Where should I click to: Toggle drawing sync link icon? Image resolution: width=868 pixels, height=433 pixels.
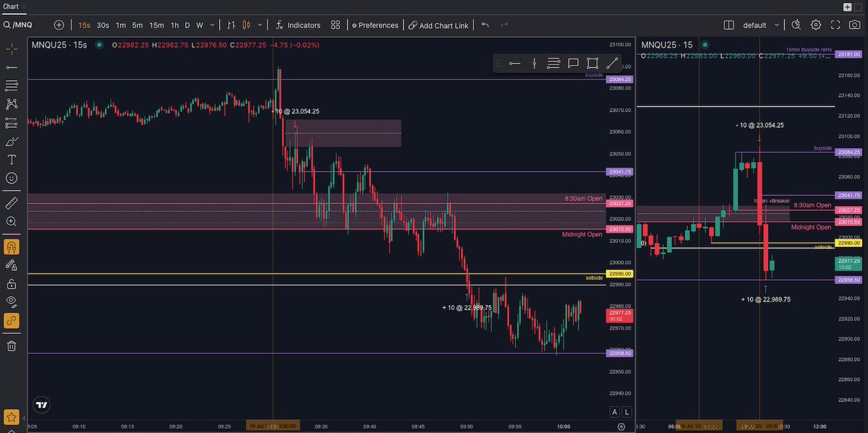point(12,320)
